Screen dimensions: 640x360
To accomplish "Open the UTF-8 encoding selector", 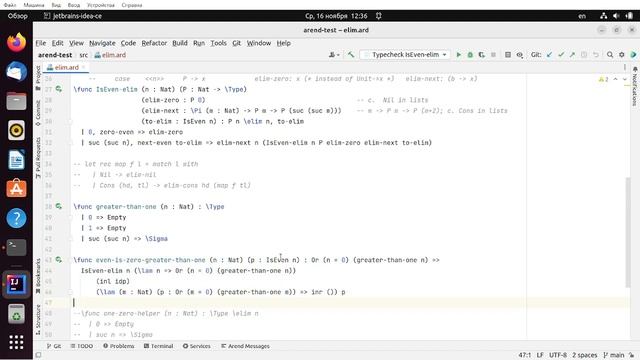I will pos(558,355).
